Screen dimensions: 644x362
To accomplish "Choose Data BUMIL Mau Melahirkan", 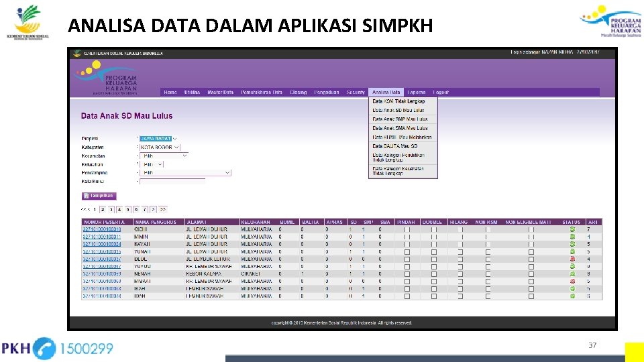I will pos(403,137).
